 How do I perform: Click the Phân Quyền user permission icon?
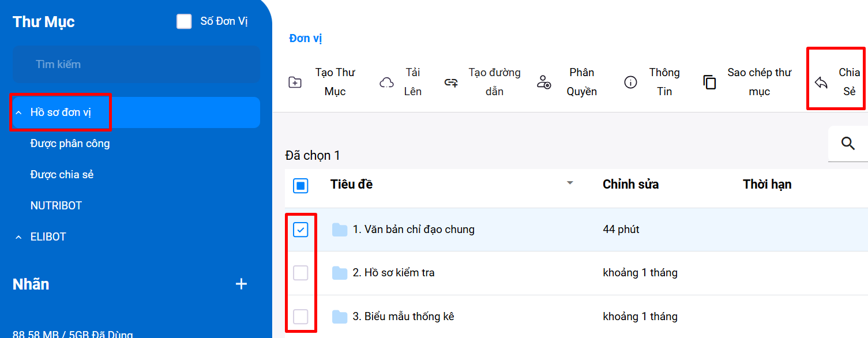coord(544,82)
